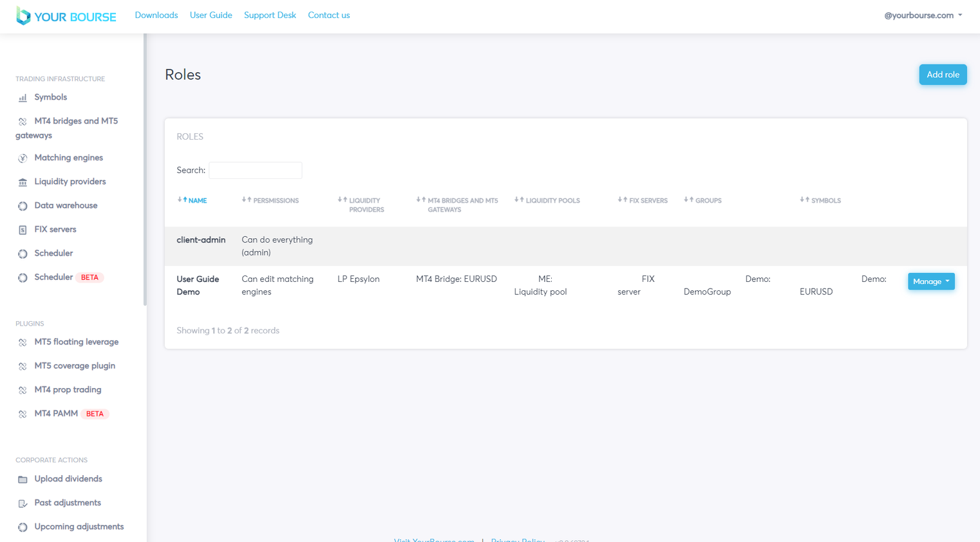Click the Add role button
Viewport: 980px width, 542px height.
[x=943, y=75]
